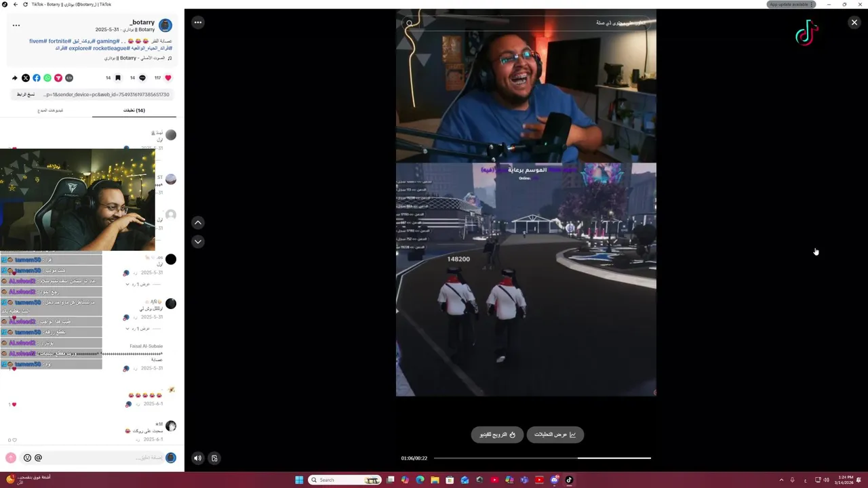The height and width of the screenshot is (488, 868).
Task: Click the #rocketleague hashtag
Action: [110, 49]
